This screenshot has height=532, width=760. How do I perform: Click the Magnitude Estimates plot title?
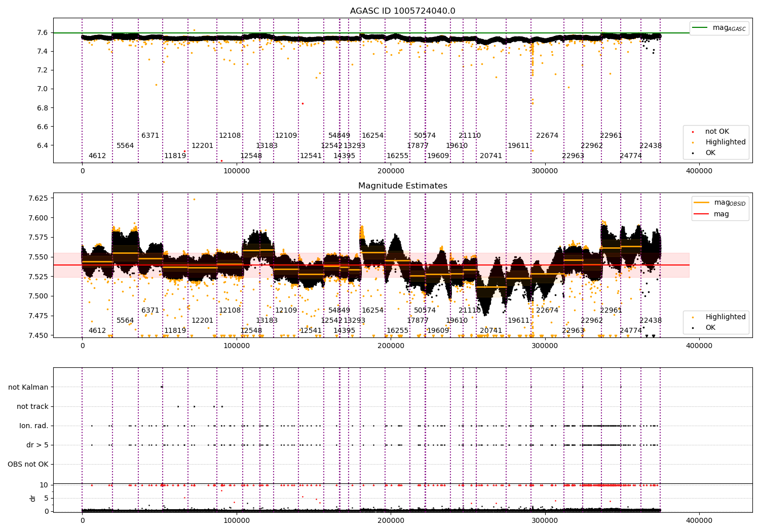click(402, 186)
